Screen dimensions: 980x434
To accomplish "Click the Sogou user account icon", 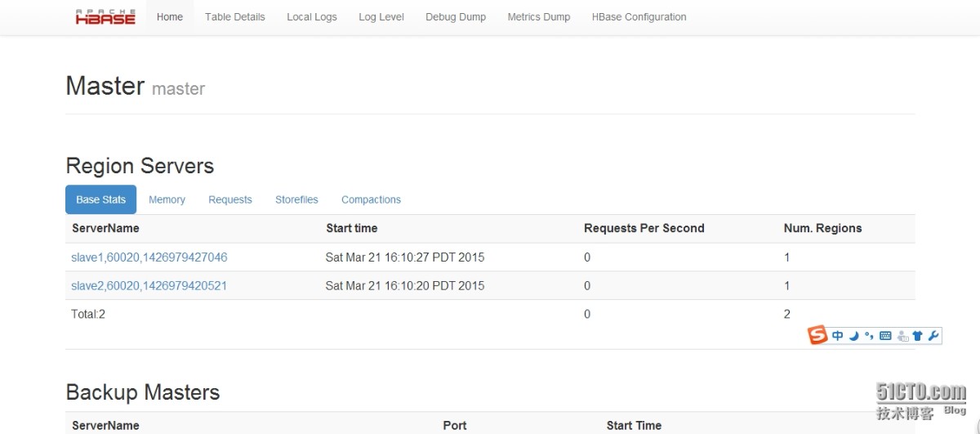I will coord(902,336).
